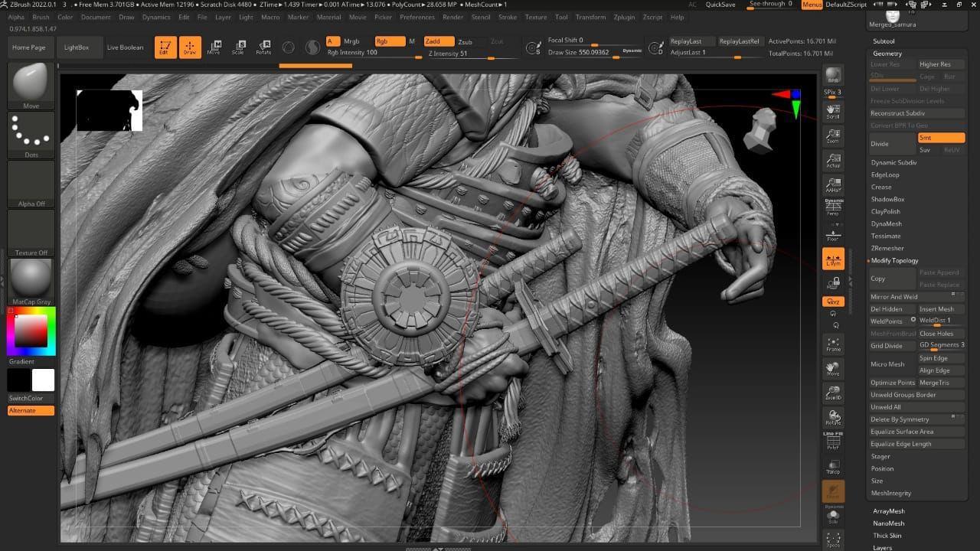Toggle Perspective mode button

pyautogui.click(x=833, y=208)
